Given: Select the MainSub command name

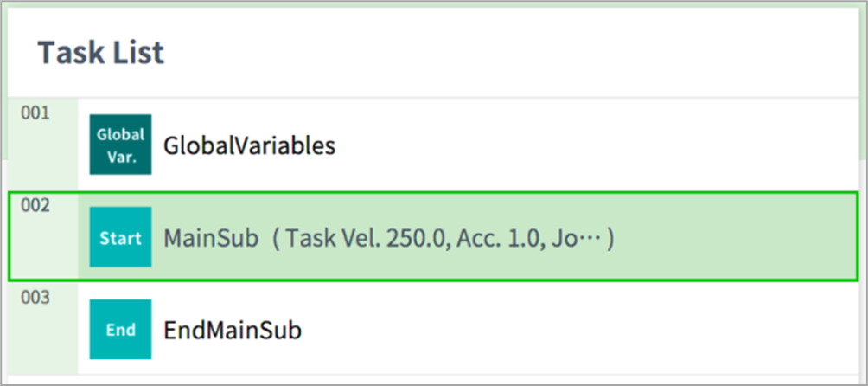Looking at the screenshot, I should click(212, 238).
